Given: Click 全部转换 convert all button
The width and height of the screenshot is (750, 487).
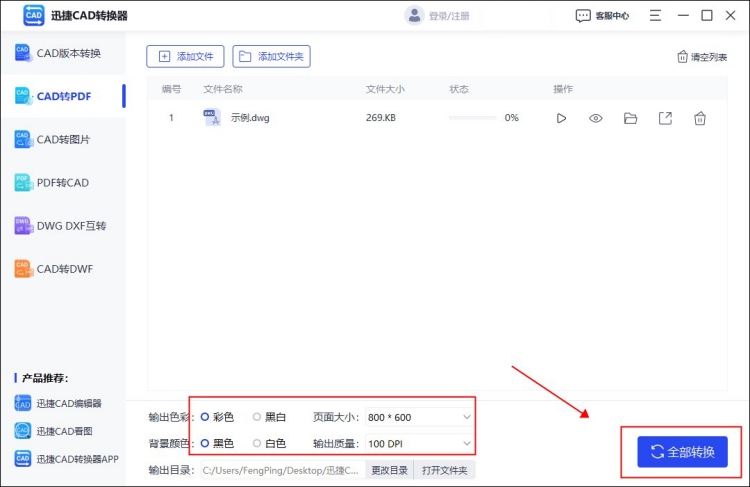Looking at the screenshot, I should coord(682,452).
